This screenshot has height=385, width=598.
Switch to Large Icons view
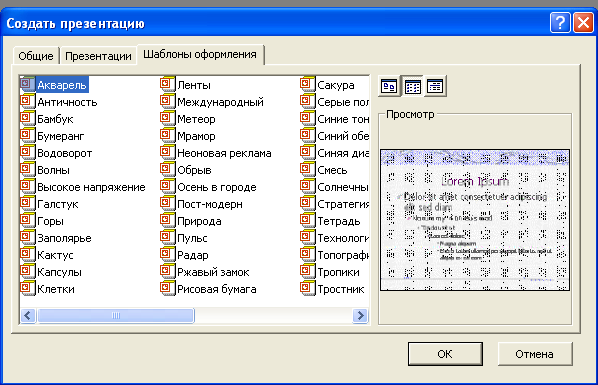(x=389, y=86)
